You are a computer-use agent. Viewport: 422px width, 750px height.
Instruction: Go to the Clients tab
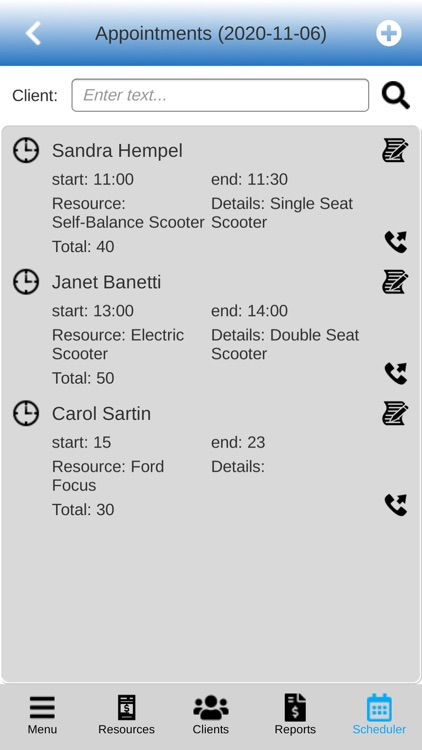pyautogui.click(x=211, y=715)
